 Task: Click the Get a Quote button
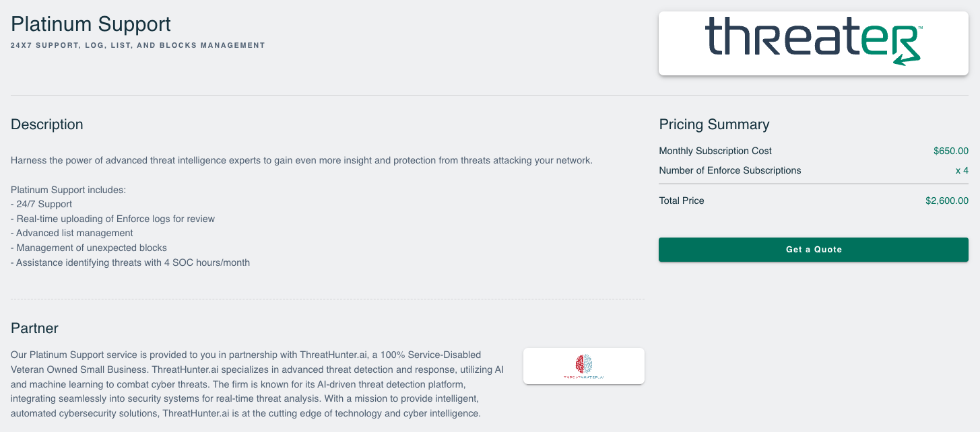pyautogui.click(x=814, y=250)
